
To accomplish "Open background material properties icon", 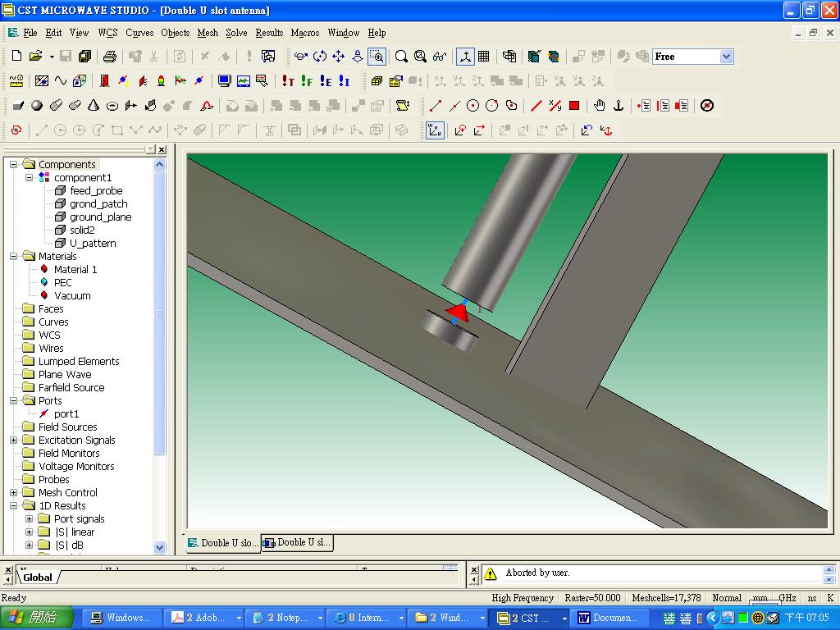I will (x=41, y=81).
